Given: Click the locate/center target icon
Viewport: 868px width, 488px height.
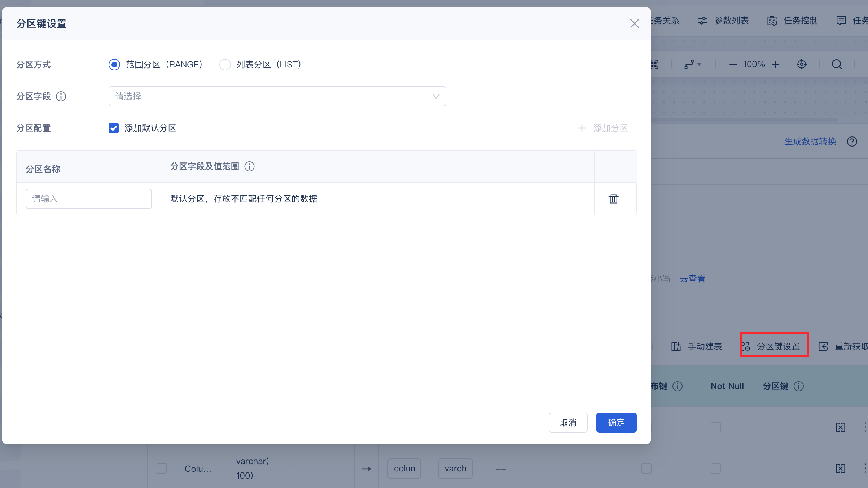Looking at the screenshot, I should coord(801,64).
